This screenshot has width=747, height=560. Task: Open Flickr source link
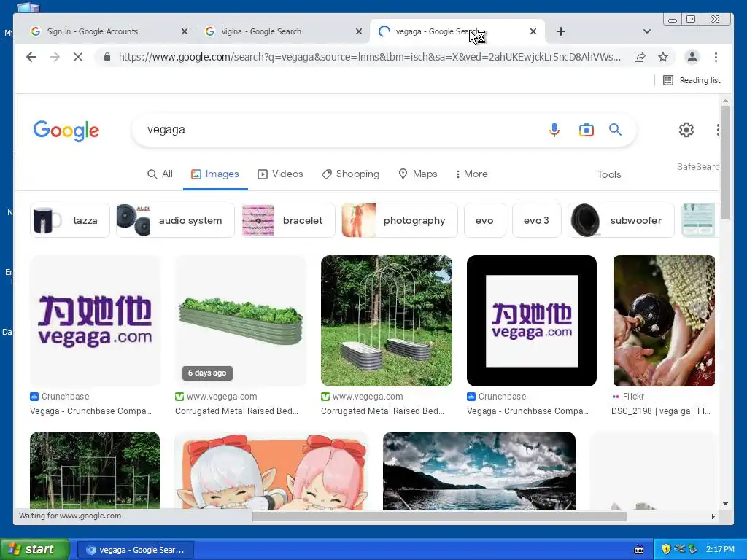[x=628, y=396]
